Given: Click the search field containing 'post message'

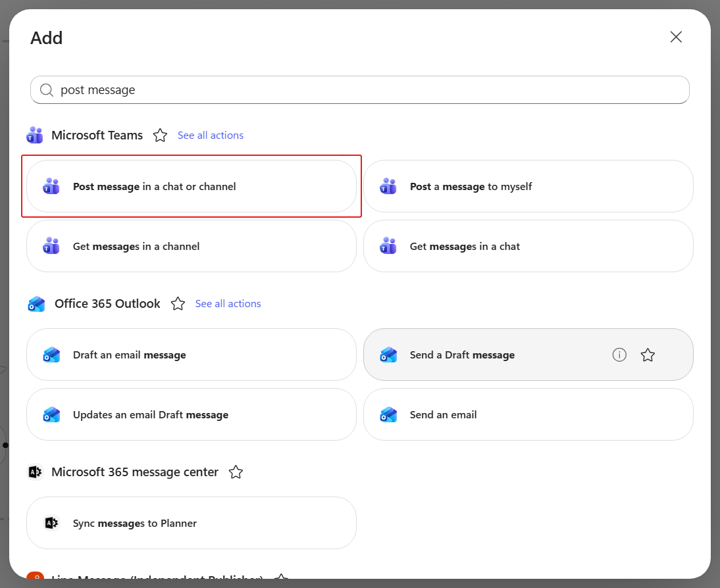Looking at the screenshot, I should (359, 90).
